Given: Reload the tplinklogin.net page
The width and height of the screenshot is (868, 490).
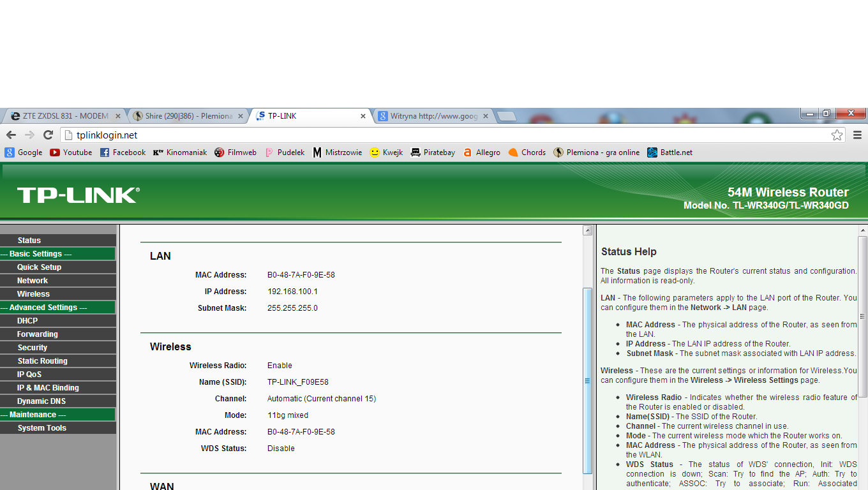Looking at the screenshot, I should click(48, 135).
